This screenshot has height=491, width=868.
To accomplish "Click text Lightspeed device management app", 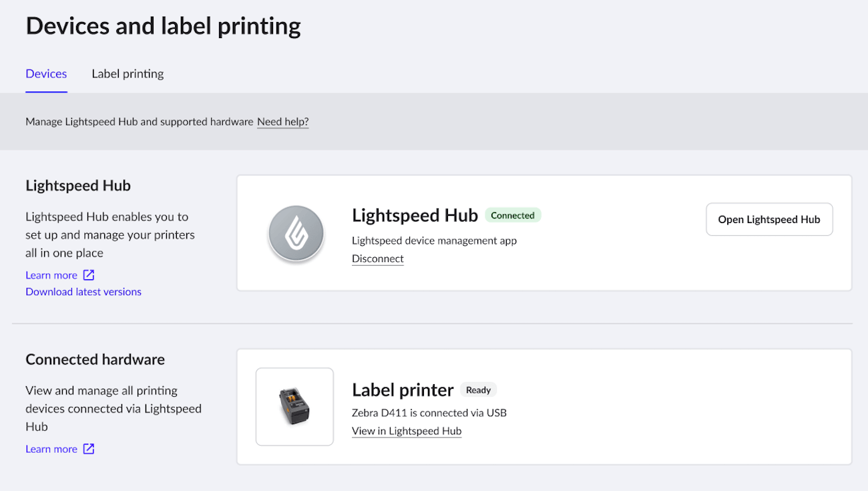I will [x=435, y=240].
